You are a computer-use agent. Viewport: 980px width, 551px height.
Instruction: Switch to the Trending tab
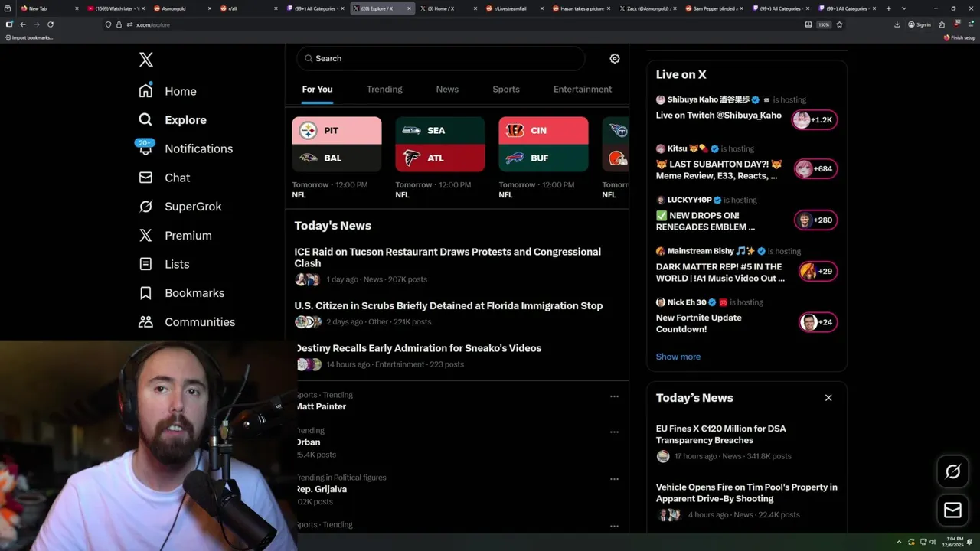[384, 90]
